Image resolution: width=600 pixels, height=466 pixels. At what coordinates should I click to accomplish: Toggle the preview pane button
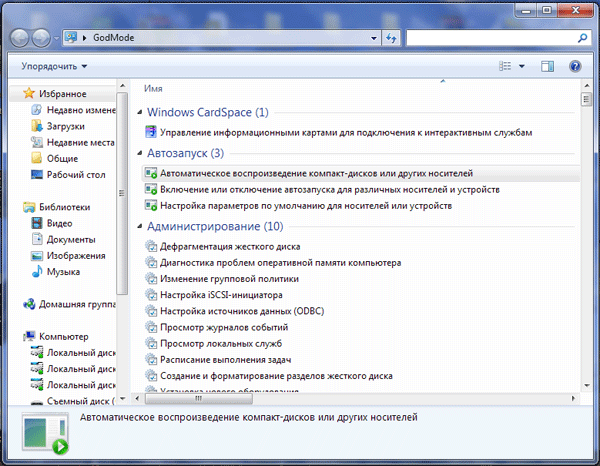[x=547, y=66]
